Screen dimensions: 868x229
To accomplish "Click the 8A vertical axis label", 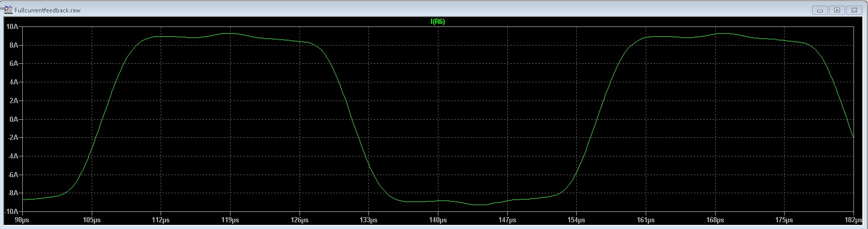I will click(x=15, y=45).
